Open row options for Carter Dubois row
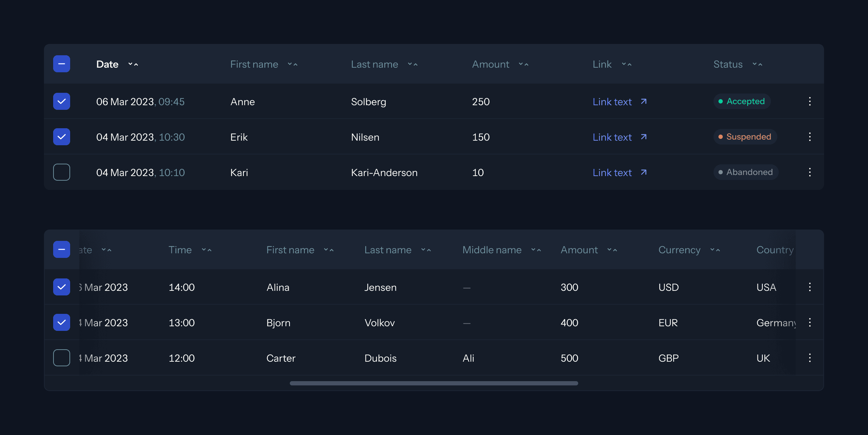Screen dimensions: 868x435 coord(810,358)
